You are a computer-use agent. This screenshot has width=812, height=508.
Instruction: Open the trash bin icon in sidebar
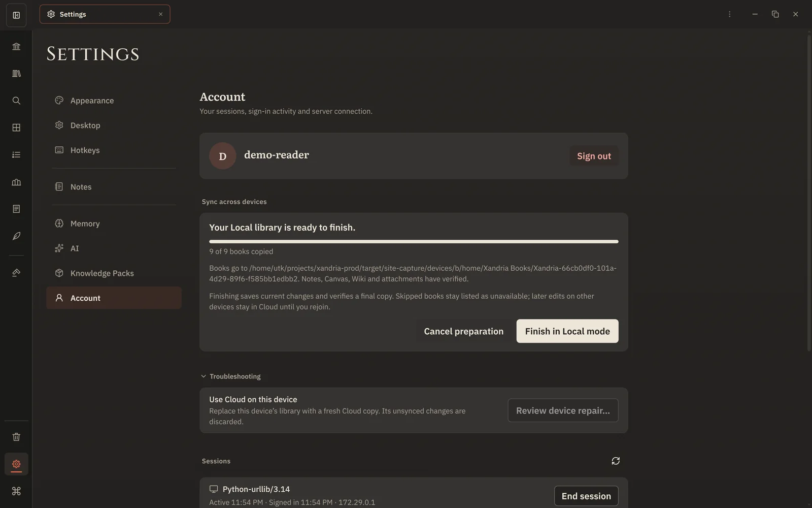click(16, 437)
